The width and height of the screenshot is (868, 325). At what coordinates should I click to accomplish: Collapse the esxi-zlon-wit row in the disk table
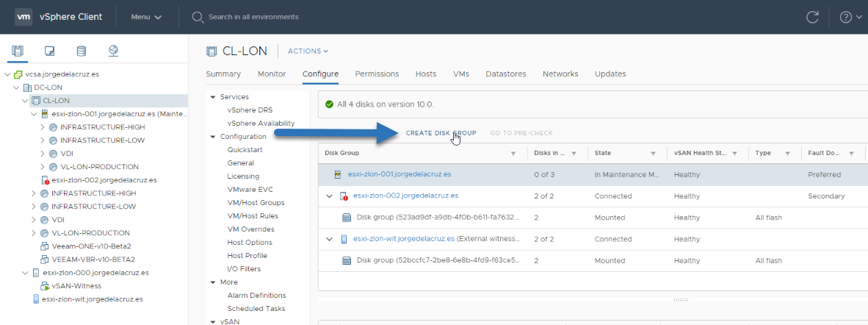pyautogui.click(x=329, y=239)
